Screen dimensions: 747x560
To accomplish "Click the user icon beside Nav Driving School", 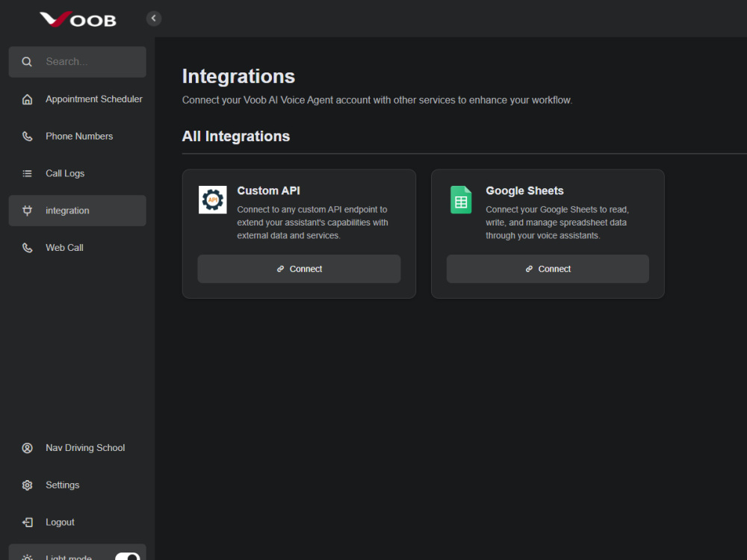I will 27,447.
